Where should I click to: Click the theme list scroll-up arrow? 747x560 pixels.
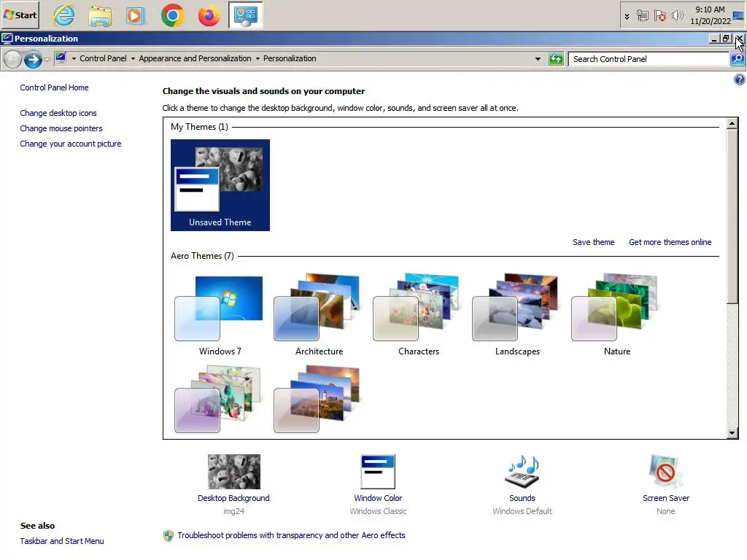point(732,123)
